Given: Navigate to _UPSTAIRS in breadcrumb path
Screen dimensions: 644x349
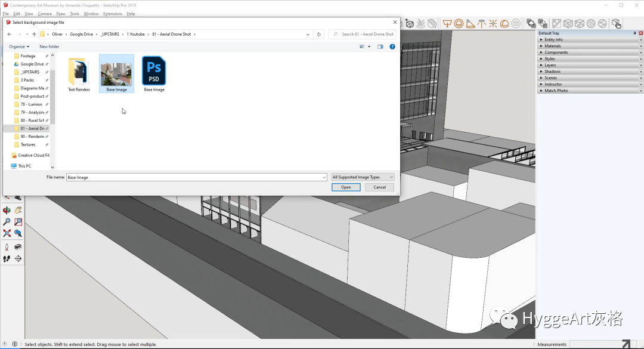Looking at the screenshot, I should point(110,34).
